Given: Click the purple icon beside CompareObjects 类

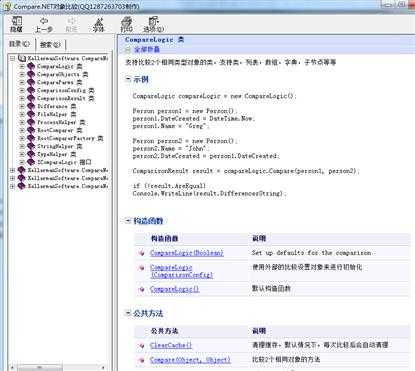Looking at the screenshot, I should [x=31, y=74].
